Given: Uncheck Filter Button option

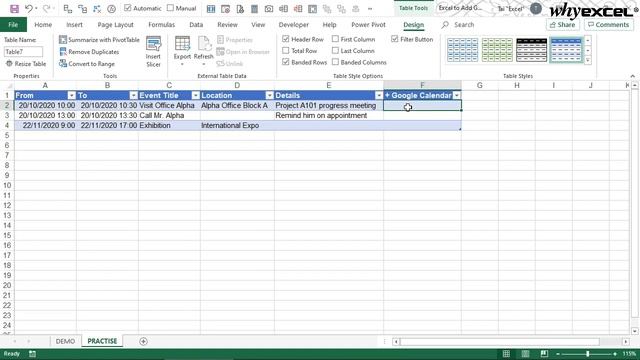Looking at the screenshot, I should [x=395, y=39].
